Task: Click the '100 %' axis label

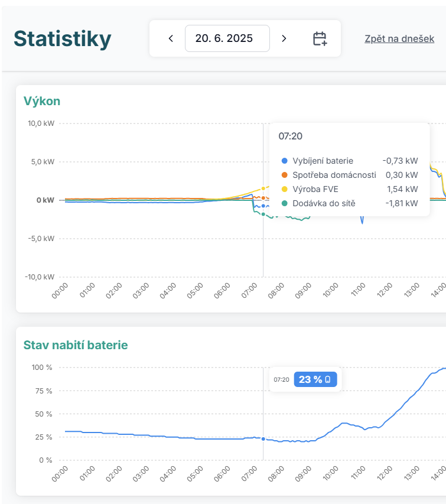Action: (x=42, y=368)
